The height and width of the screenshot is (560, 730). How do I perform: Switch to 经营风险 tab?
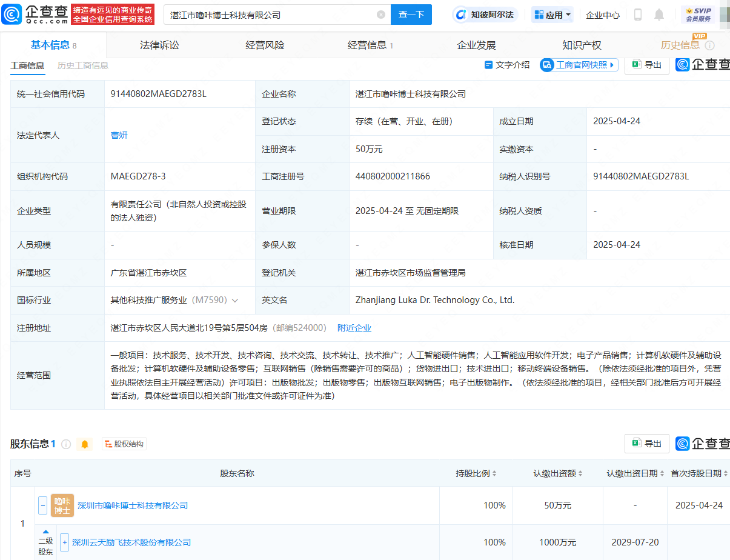265,45
